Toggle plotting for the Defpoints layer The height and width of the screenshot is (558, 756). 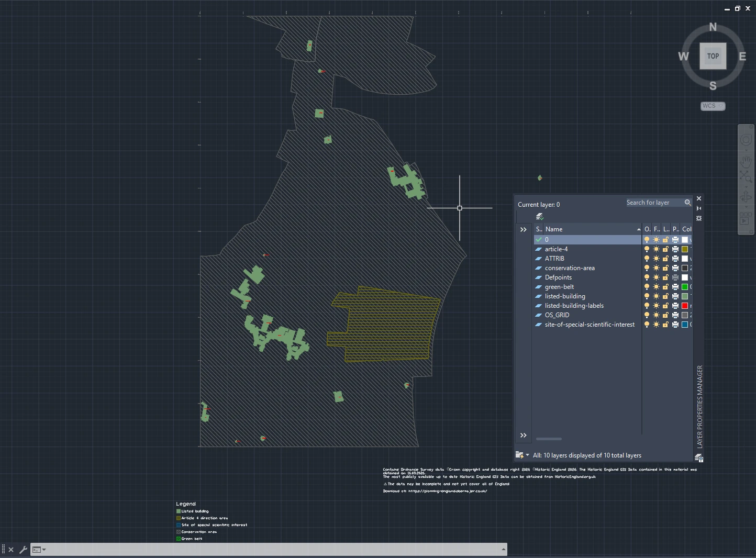675,277
